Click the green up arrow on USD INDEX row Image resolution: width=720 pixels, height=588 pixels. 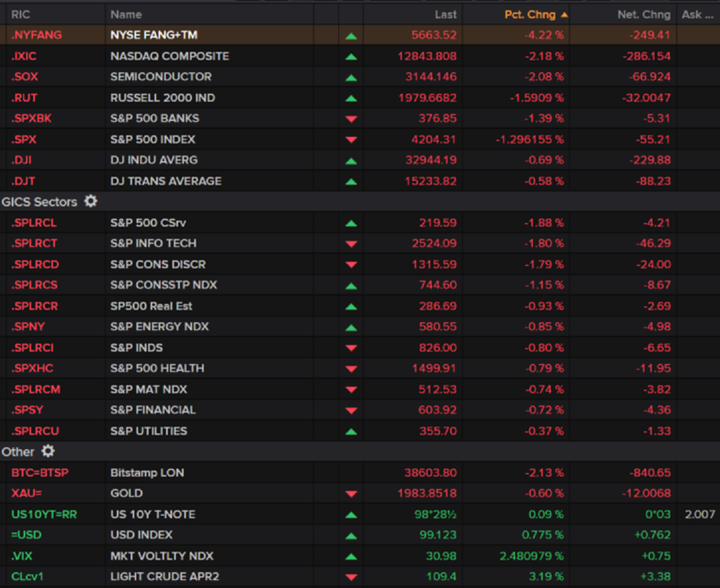click(351, 535)
